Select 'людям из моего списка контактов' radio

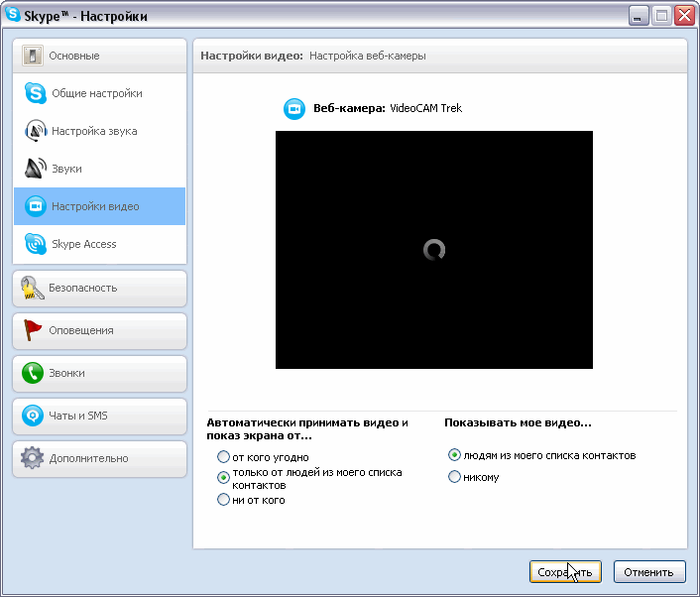coord(454,455)
